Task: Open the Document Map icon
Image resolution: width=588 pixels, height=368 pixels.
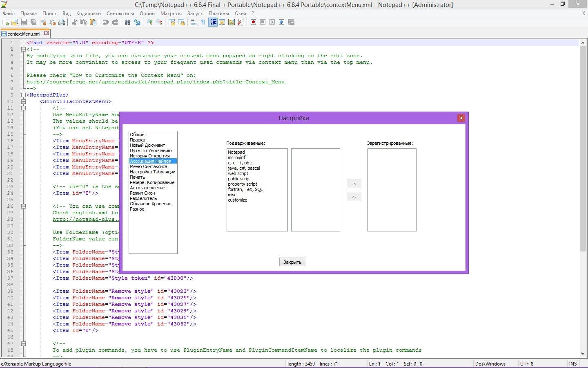Action: click(x=232, y=22)
